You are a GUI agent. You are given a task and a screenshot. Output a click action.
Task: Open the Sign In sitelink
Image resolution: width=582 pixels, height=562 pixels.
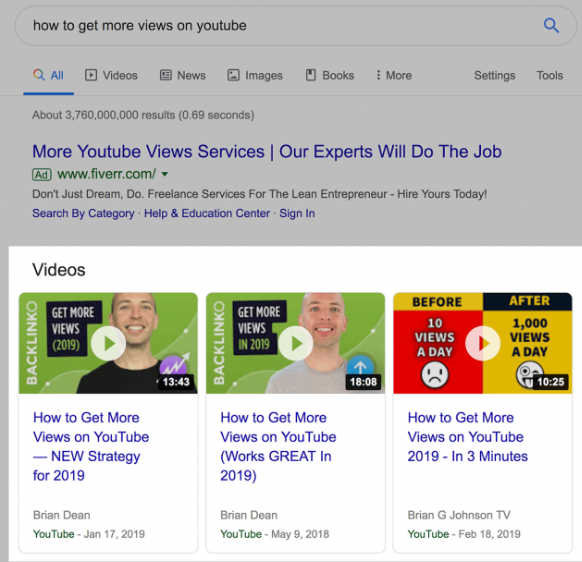click(297, 213)
